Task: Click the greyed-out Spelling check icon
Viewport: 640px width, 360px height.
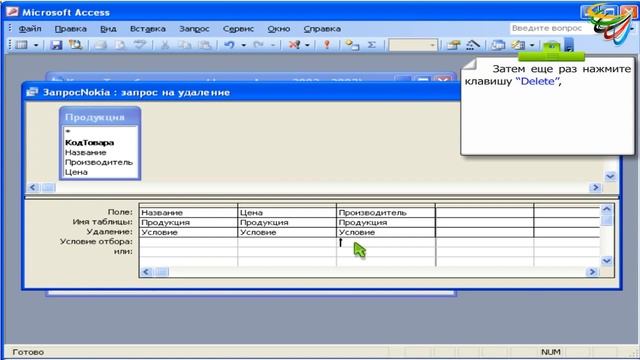Action: (x=140, y=45)
